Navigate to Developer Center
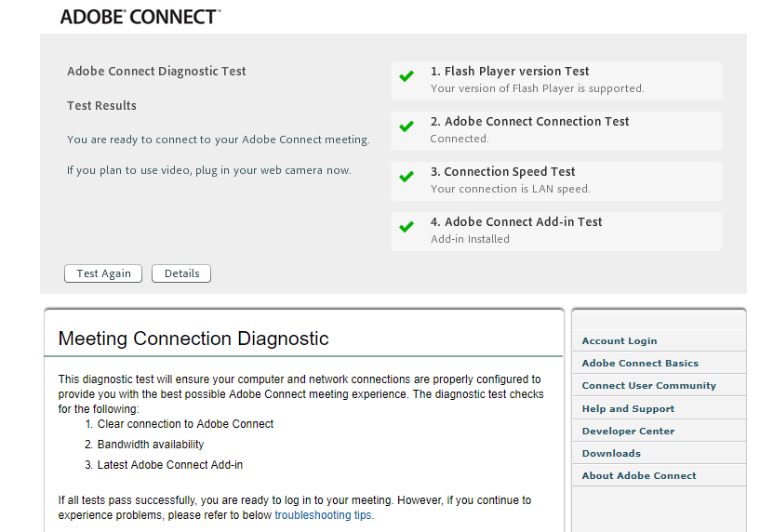This screenshot has width=773, height=532. 628,432
